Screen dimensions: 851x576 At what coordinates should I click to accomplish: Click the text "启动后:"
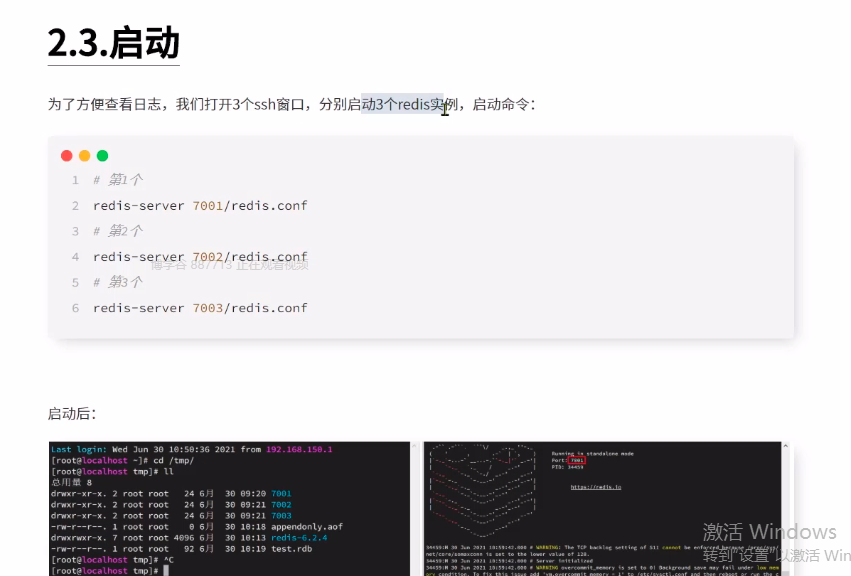(72, 414)
